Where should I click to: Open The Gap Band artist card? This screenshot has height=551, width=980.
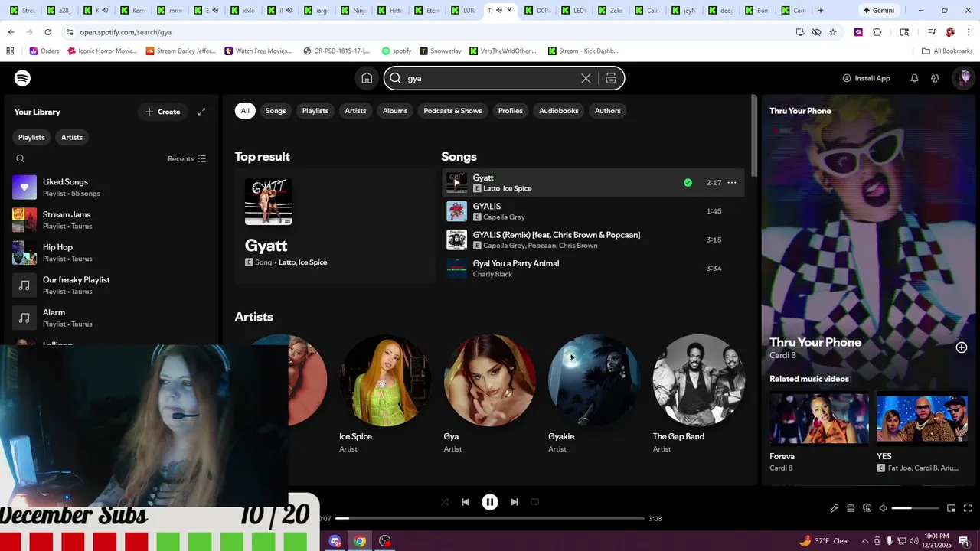pos(699,394)
